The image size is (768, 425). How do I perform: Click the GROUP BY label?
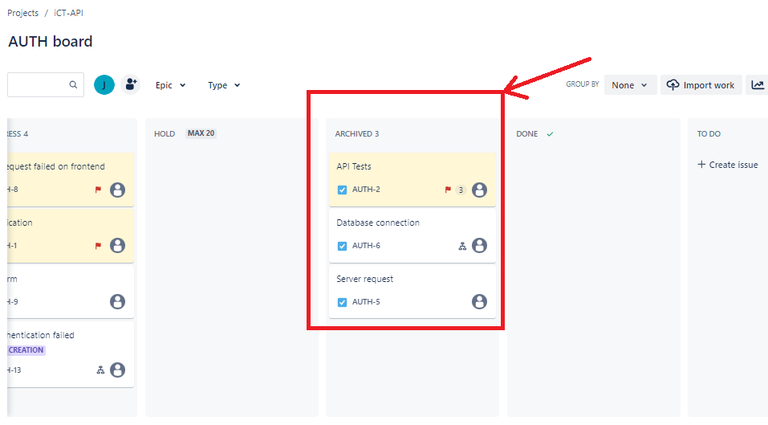582,84
